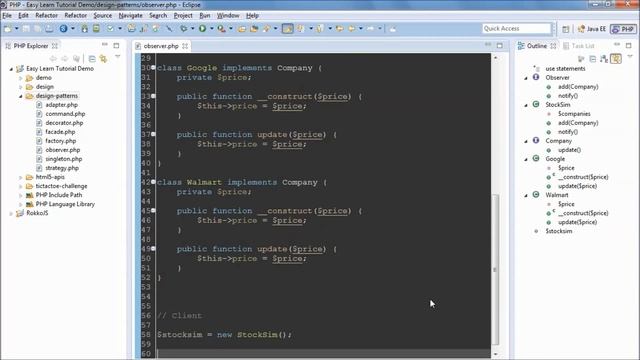The width and height of the screenshot is (640, 360).
Task: Open the Window menu
Action: [x=228, y=16]
